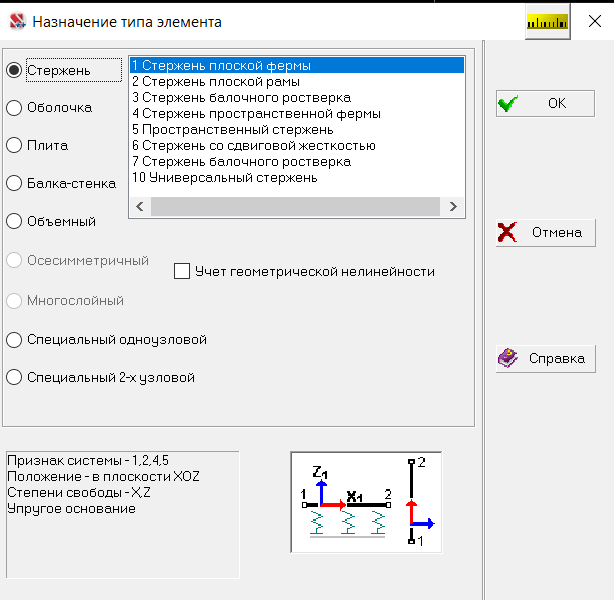
Task: Click the horizontal scrollbar thumb of list
Action: [x=295, y=206]
